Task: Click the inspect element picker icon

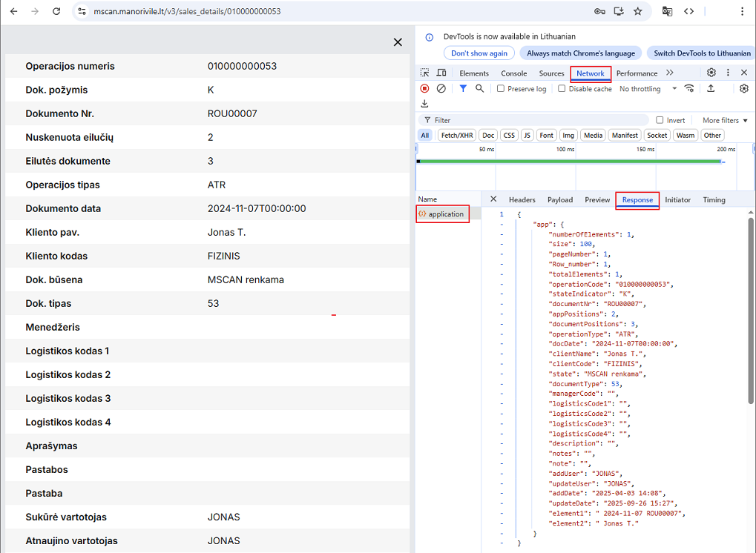Action: (425, 73)
